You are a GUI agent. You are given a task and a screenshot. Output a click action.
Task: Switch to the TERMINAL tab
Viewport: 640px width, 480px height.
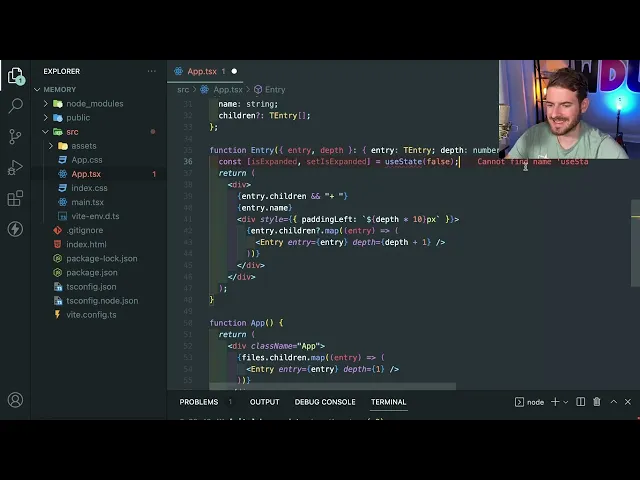(x=389, y=402)
